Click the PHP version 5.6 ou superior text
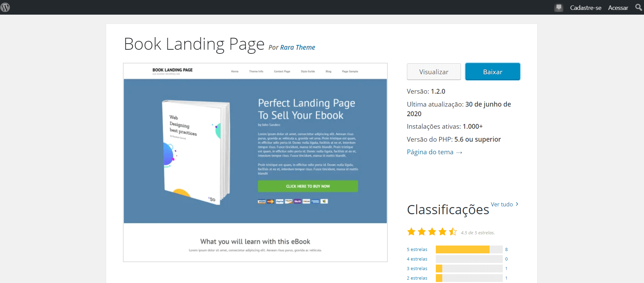644x283 pixels. [478, 139]
